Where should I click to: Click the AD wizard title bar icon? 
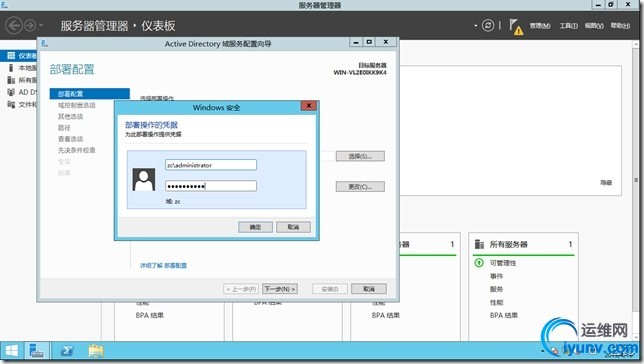[x=45, y=43]
